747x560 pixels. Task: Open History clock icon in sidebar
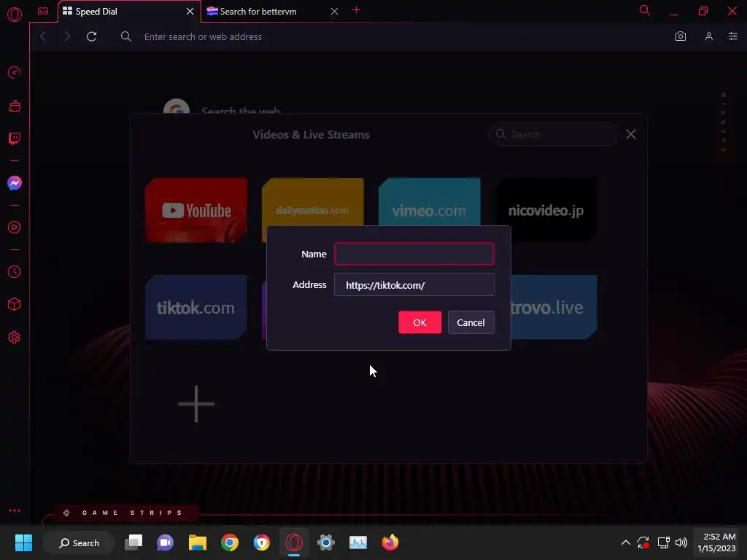pyautogui.click(x=15, y=271)
